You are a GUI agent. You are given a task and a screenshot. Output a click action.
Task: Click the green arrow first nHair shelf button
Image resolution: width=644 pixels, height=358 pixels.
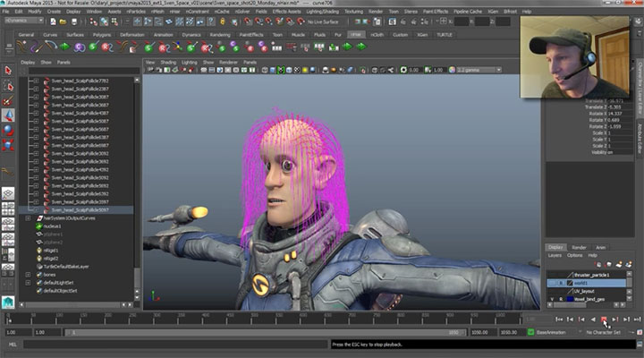tap(64, 47)
